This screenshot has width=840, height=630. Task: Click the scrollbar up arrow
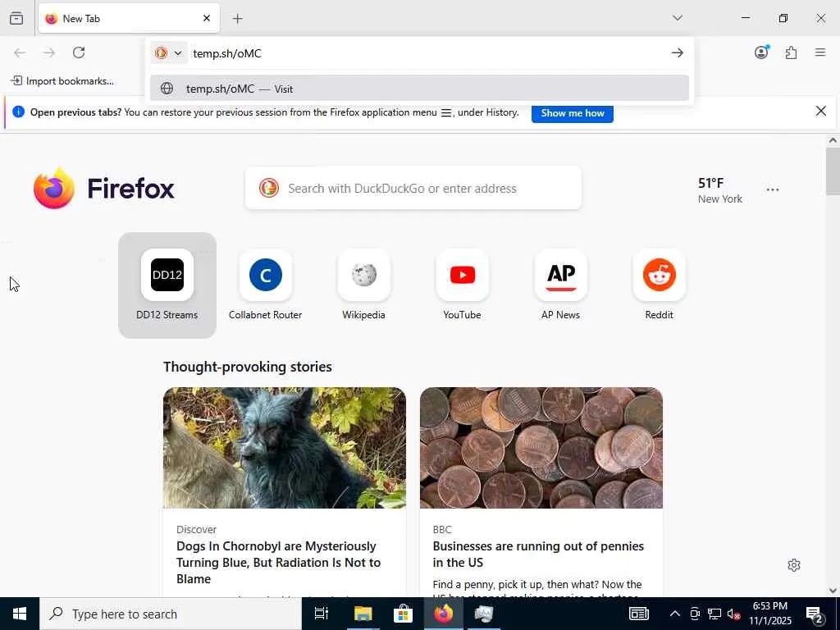click(833, 140)
